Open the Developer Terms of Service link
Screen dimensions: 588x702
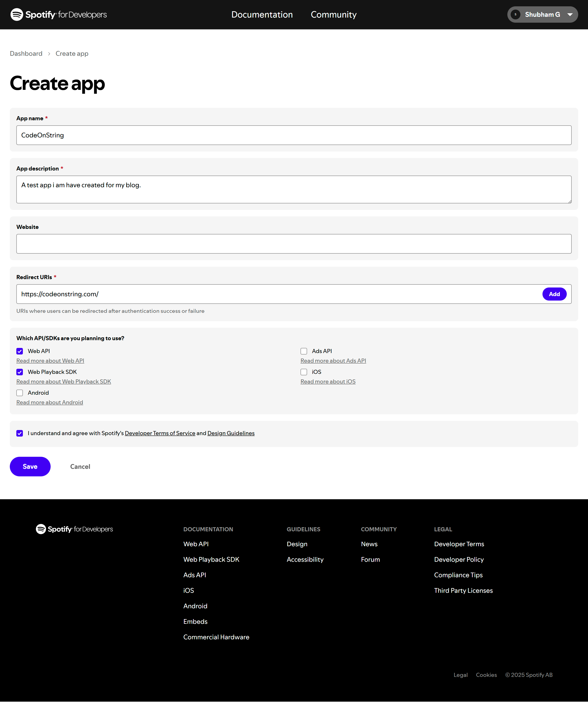click(160, 433)
